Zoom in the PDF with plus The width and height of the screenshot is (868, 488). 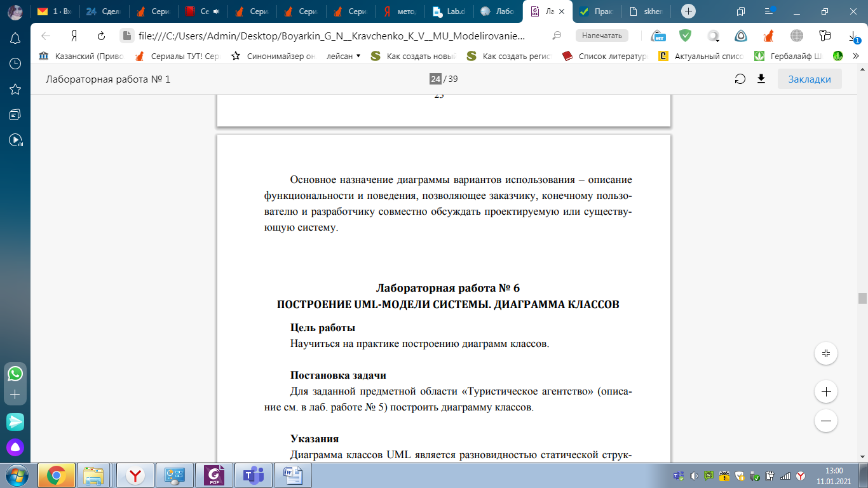[826, 392]
